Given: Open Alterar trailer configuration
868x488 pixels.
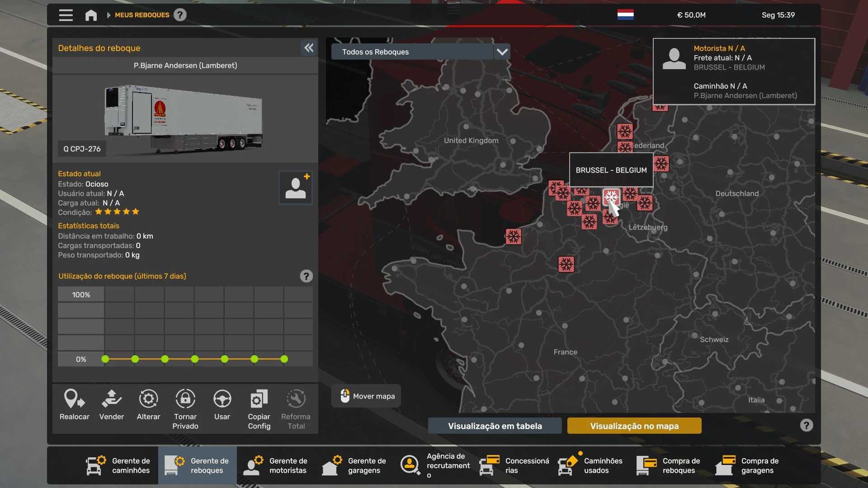Looking at the screenshot, I should [x=148, y=399].
